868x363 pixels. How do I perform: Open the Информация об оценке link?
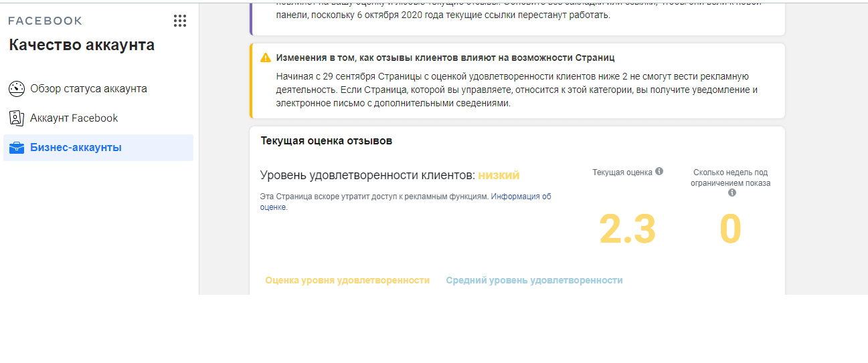click(x=521, y=197)
